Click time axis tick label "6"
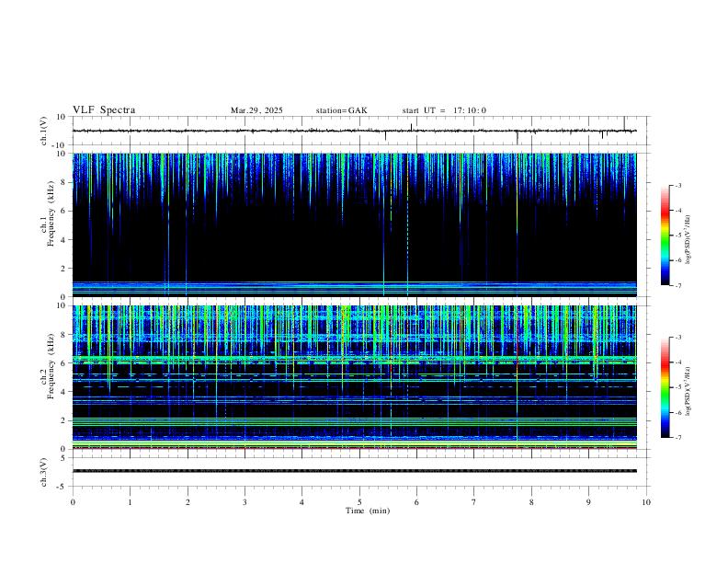The width and height of the screenshot is (728, 563). (417, 502)
